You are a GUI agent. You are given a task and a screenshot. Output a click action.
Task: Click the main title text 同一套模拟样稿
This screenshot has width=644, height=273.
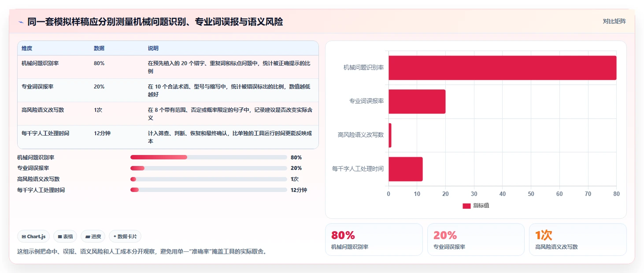[x=155, y=22]
